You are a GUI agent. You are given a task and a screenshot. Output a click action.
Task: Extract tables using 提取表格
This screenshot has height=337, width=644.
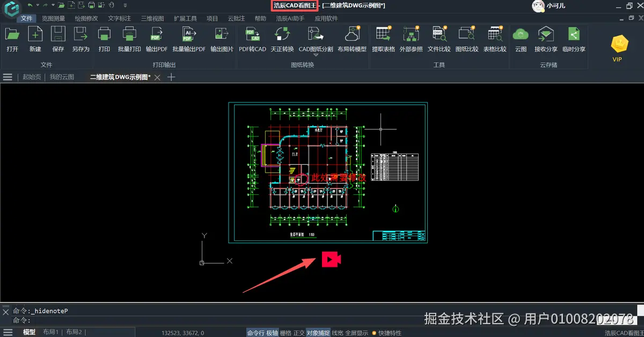tap(383, 39)
